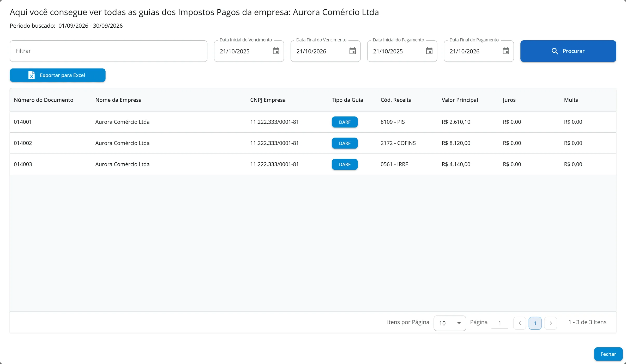Click the Juros column header
The image size is (626, 364).
(x=509, y=100)
